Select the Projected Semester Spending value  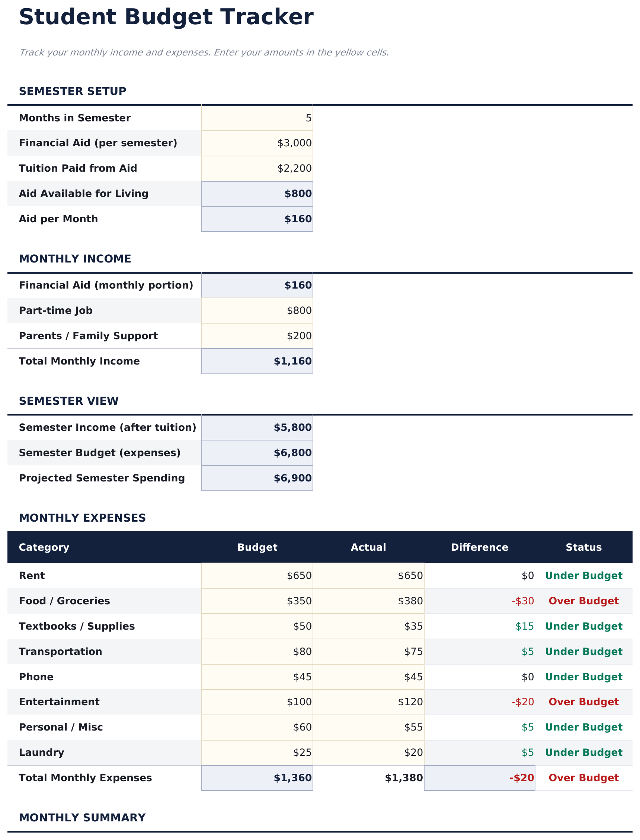coord(257,478)
